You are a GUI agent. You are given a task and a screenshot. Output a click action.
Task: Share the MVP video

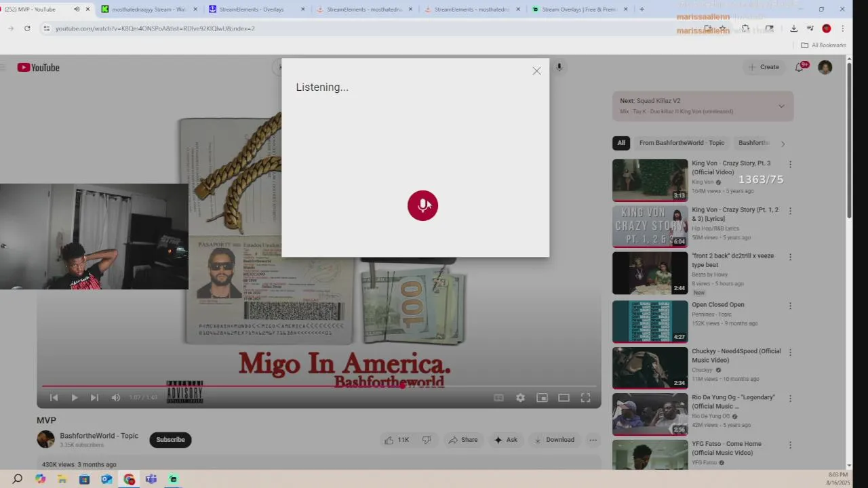[x=463, y=440]
